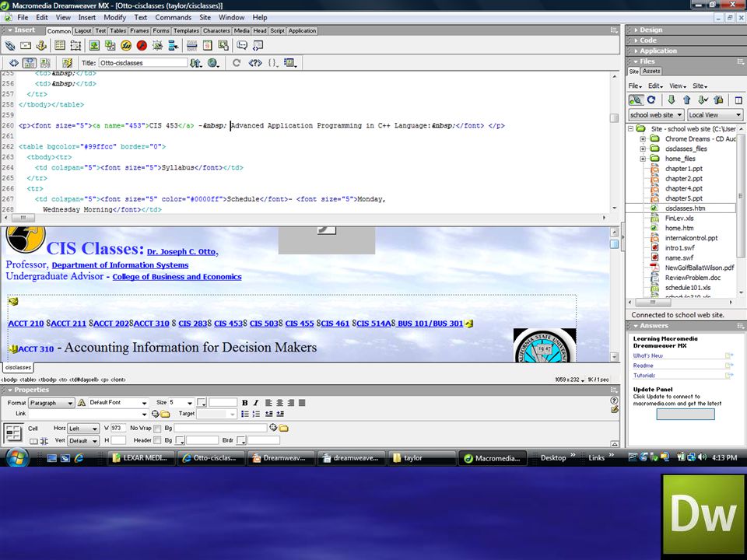Viewport: 747px width, 560px height.
Task: Open the View Options menu
Action: click(290, 63)
